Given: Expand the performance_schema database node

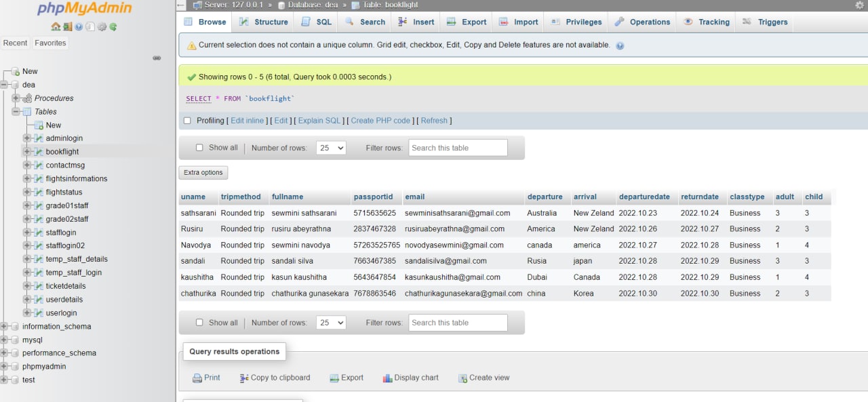Looking at the screenshot, I should click(4, 353).
